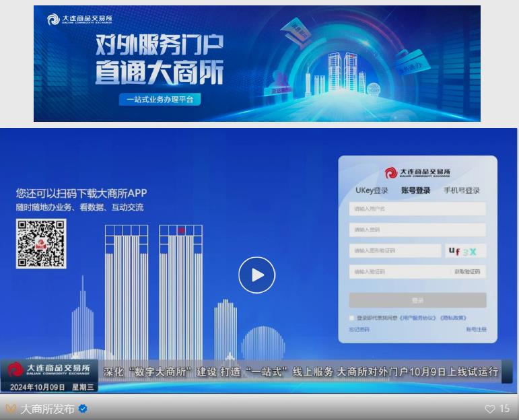Click the blue verified badge beside 大商所发布
The image size is (519, 420).
[x=83, y=409]
